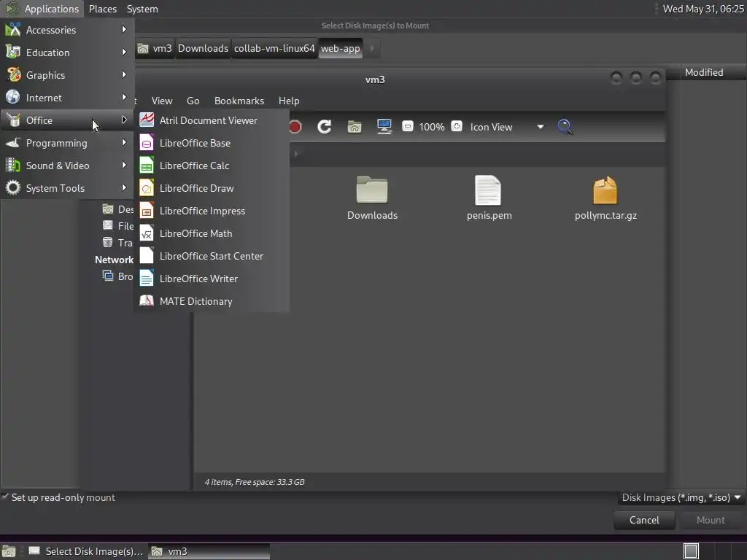
Task: Open the View menu in vm3 window
Action: click(161, 101)
